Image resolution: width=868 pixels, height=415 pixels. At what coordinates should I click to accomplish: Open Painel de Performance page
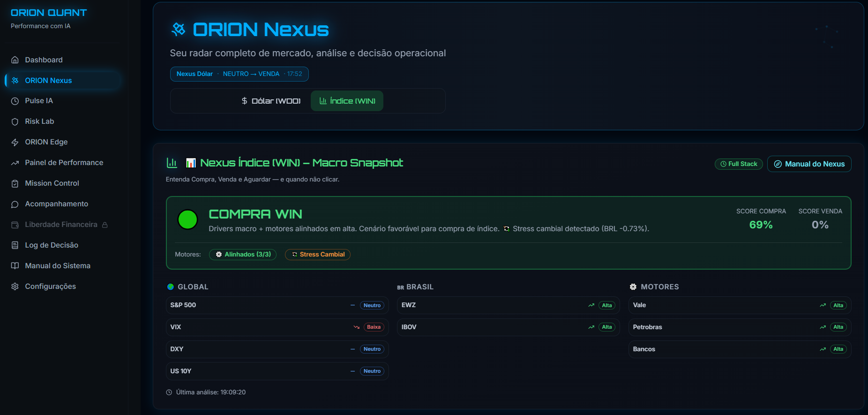point(63,163)
